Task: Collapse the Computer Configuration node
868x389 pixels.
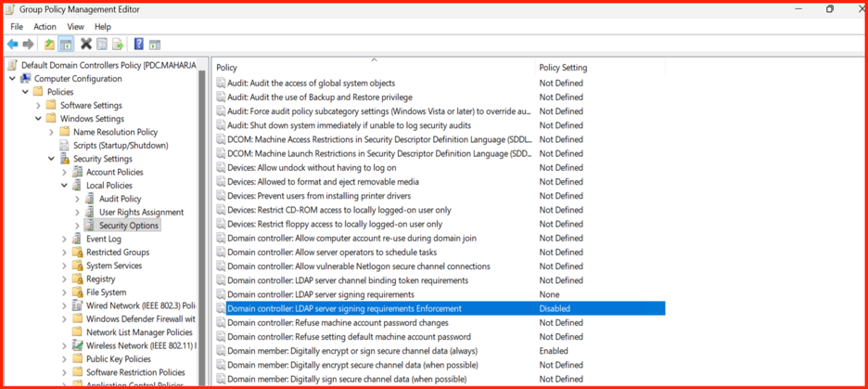Action: click(12, 79)
